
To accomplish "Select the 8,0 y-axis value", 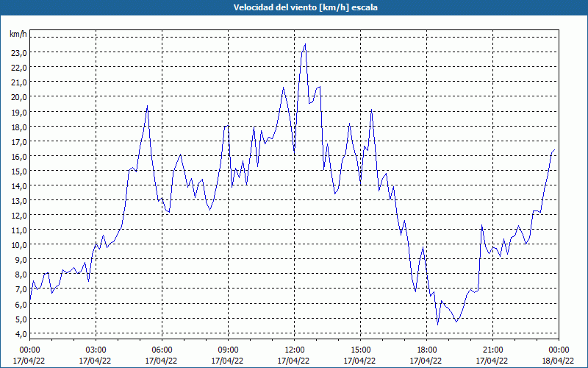I will [21, 275].
